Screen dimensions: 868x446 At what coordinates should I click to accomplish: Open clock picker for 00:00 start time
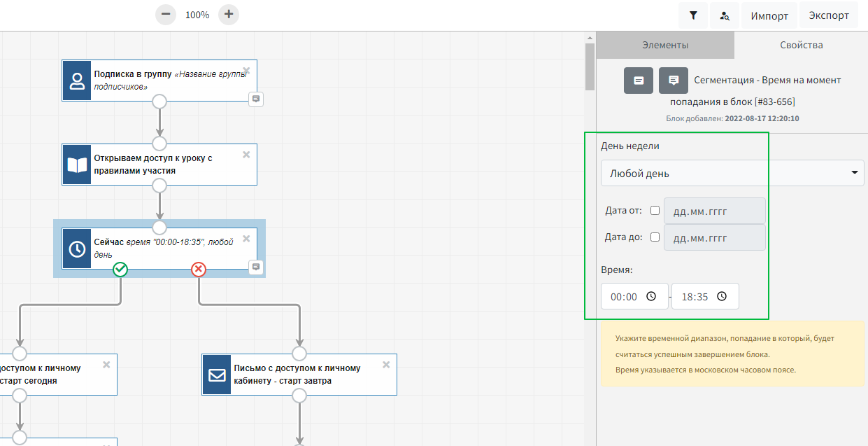pyautogui.click(x=651, y=296)
